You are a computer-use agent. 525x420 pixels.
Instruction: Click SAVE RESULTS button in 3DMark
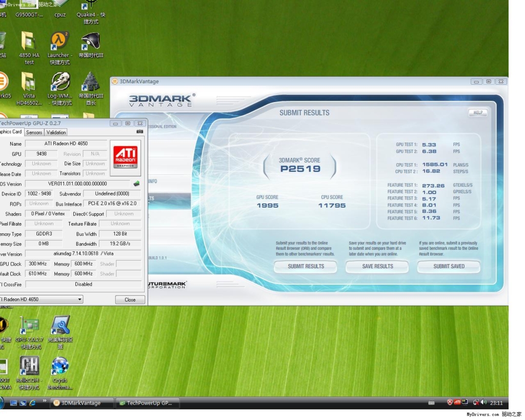[377, 266]
